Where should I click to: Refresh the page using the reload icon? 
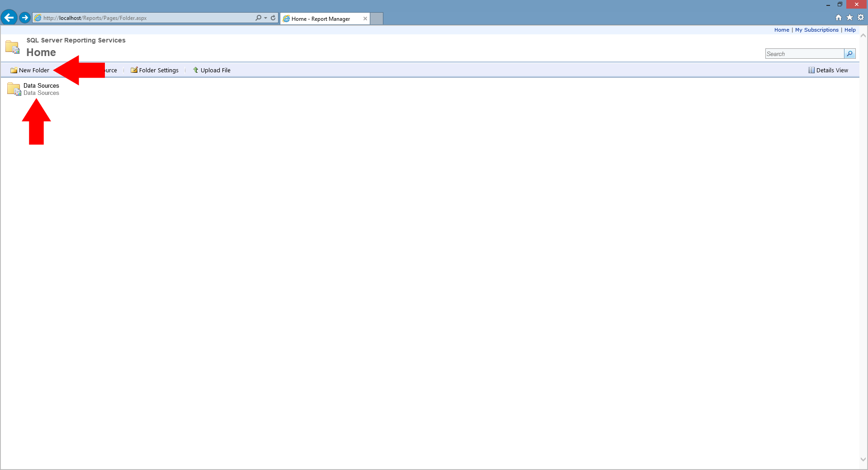(273, 18)
